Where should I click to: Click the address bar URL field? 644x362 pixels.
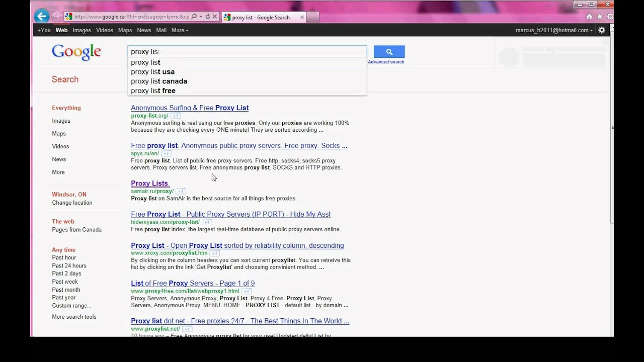131,17
